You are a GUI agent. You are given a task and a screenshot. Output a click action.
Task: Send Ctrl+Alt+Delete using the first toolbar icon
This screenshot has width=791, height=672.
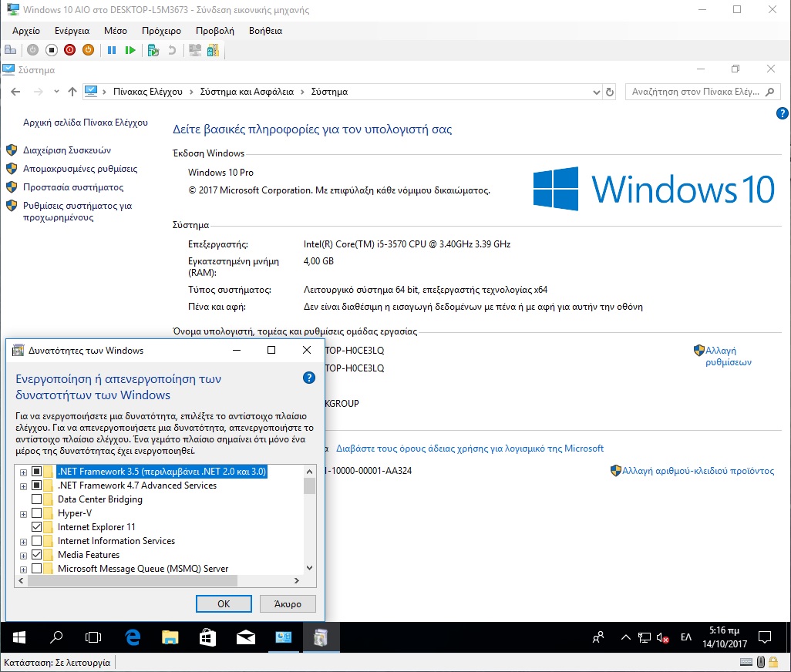click(x=10, y=50)
